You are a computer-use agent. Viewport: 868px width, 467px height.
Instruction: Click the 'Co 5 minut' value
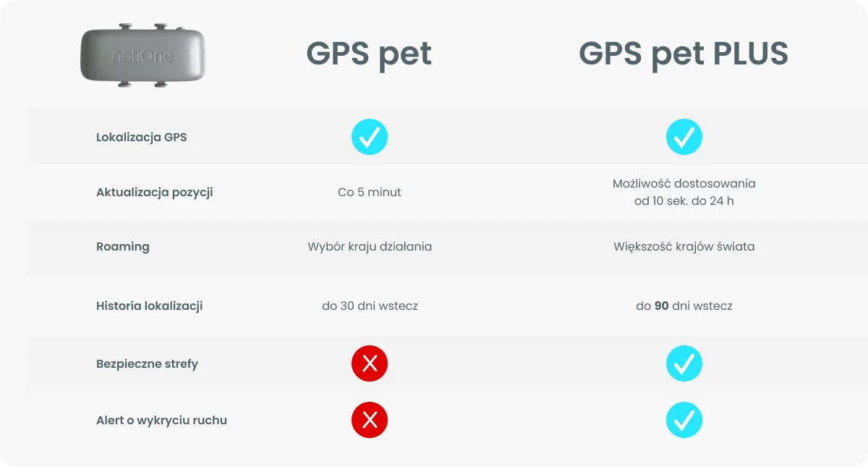370,192
